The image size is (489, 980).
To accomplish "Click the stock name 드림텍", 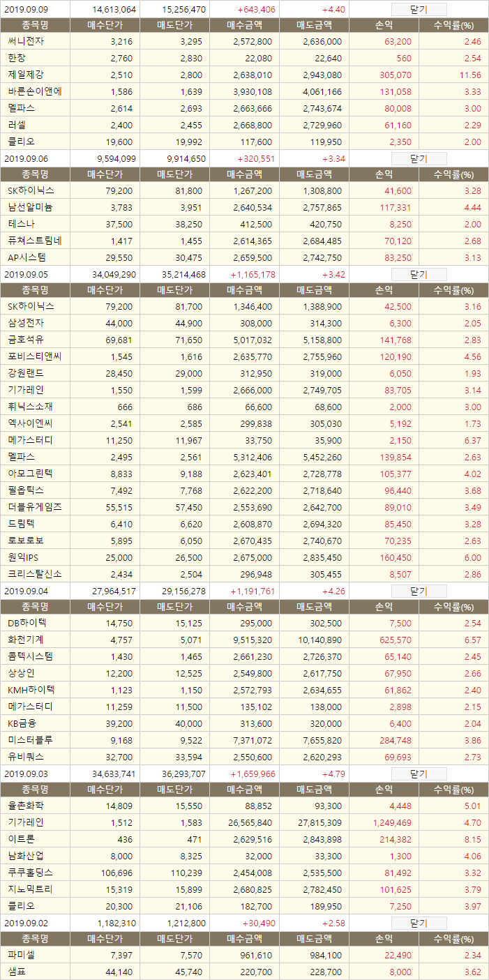I will click(x=21, y=524).
